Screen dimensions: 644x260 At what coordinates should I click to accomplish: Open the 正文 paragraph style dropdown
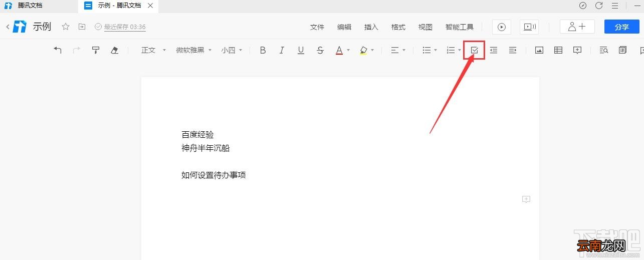153,50
